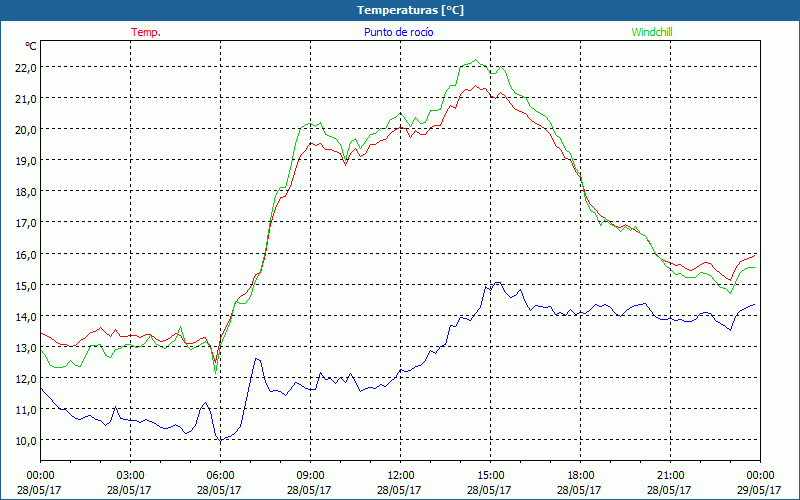The height and width of the screenshot is (500, 800).
Task: Click the 11,0 y-axis value
Action: click(x=26, y=410)
